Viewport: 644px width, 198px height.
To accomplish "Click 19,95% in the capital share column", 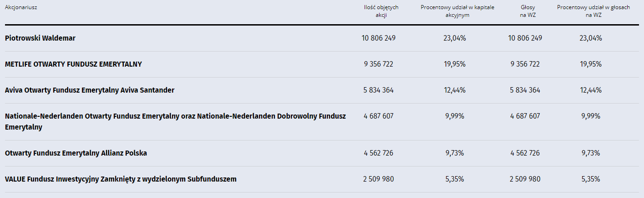I will pyautogui.click(x=455, y=64).
